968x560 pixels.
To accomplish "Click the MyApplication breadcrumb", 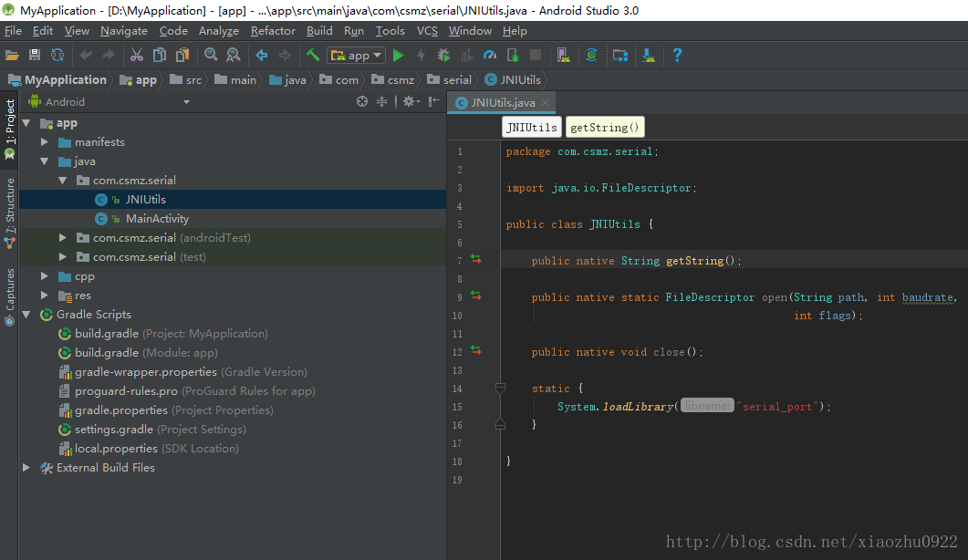I will (58, 79).
